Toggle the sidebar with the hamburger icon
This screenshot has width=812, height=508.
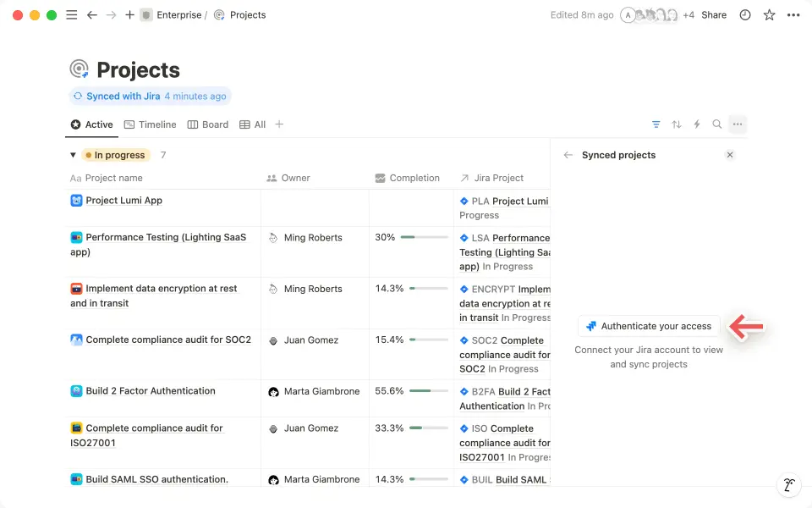72,14
